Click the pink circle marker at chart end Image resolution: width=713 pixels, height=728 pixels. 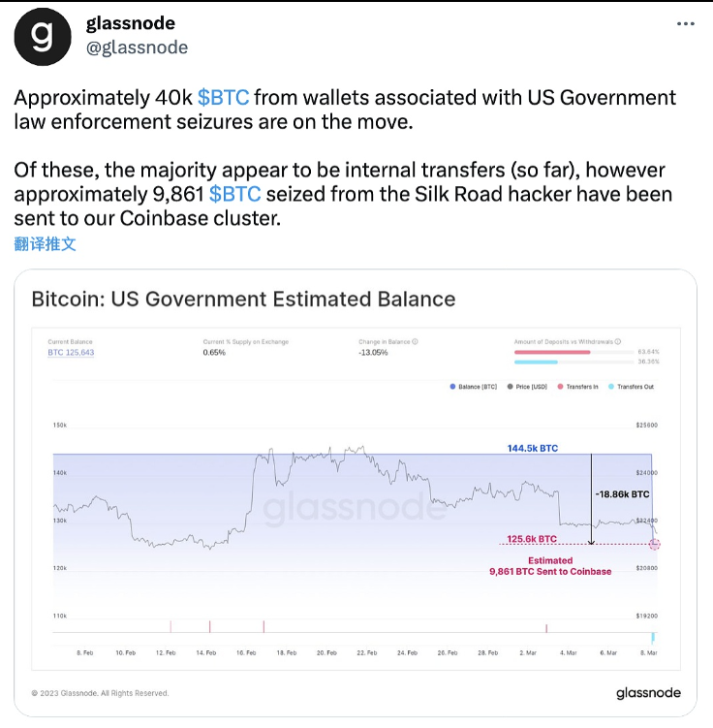pyautogui.click(x=655, y=544)
